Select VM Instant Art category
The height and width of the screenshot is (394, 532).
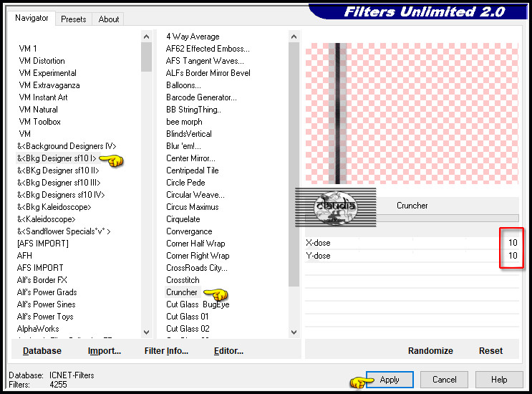click(x=43, y=97)
